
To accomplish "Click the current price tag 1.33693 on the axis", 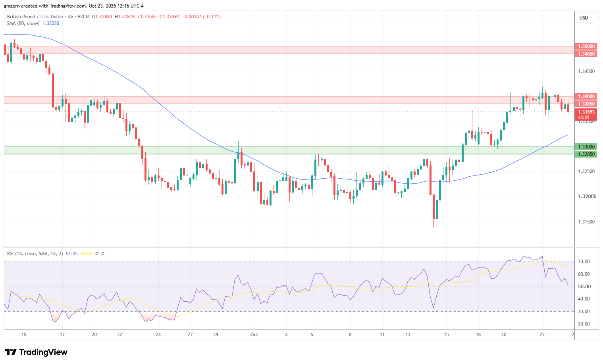I will click(586, 112).
